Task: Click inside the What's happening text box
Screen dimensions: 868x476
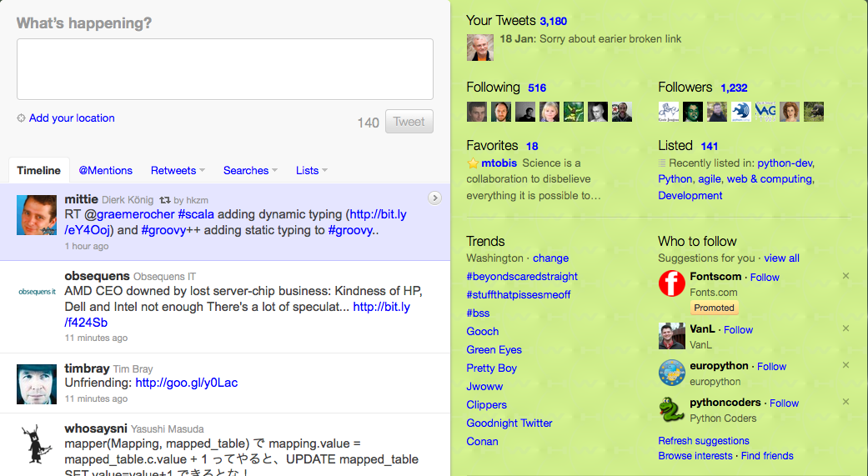Action: click(x=225, y=69)
